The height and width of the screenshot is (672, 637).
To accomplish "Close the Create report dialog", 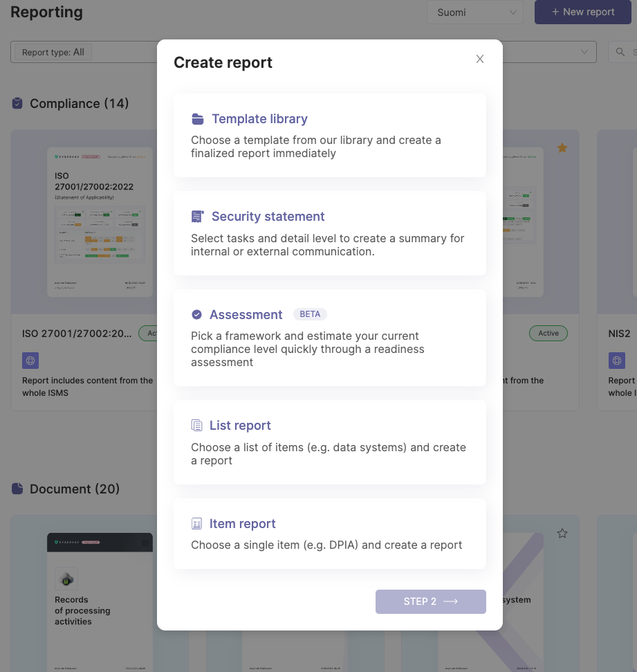I will coord(480,59).
